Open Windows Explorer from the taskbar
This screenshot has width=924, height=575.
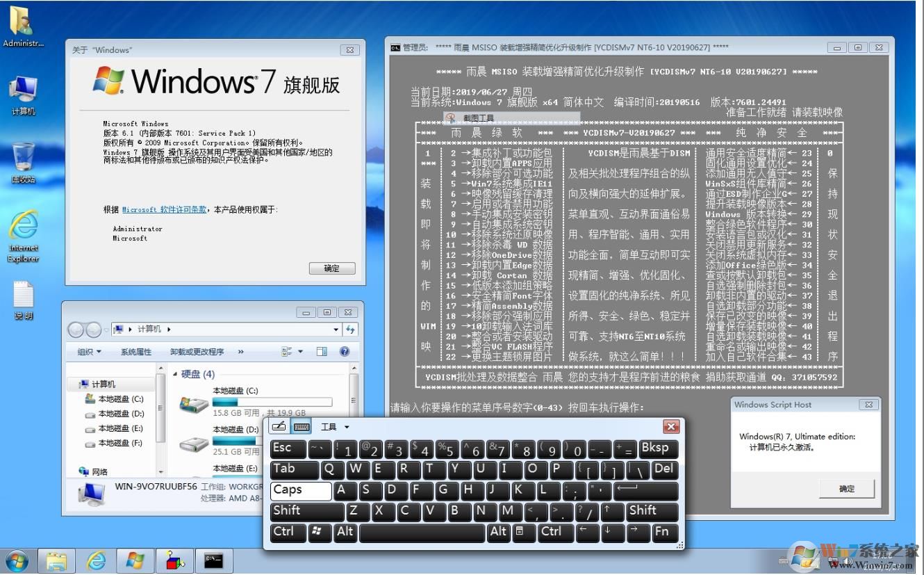56,560
